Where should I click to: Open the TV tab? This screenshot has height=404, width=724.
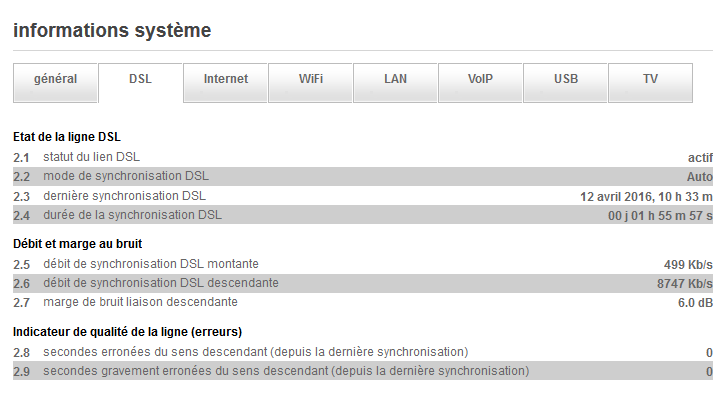tap(650, 80)
